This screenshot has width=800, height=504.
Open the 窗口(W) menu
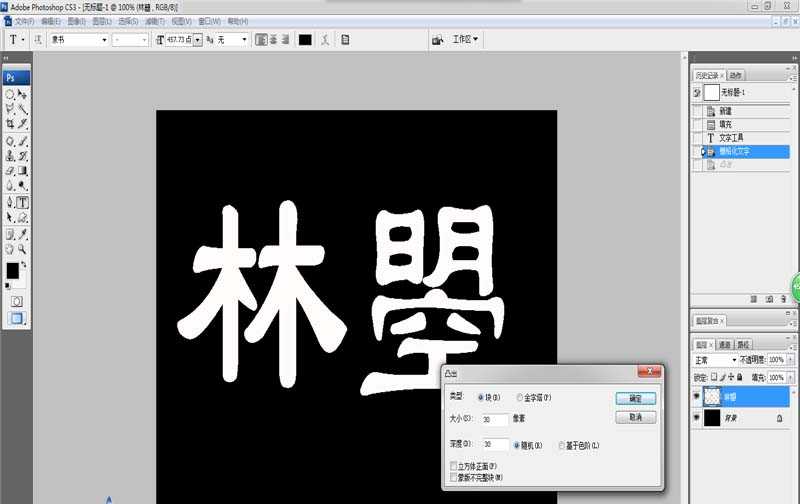[x=209, y=21]
